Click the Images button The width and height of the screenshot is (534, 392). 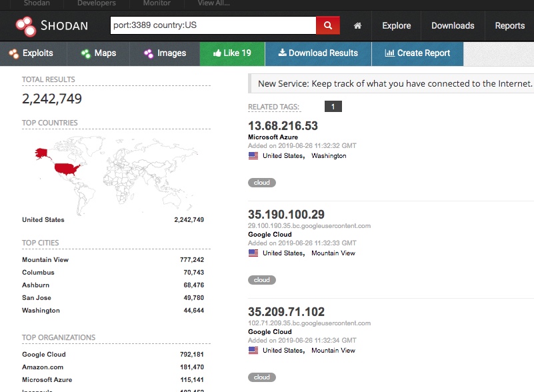pos(165,53)
